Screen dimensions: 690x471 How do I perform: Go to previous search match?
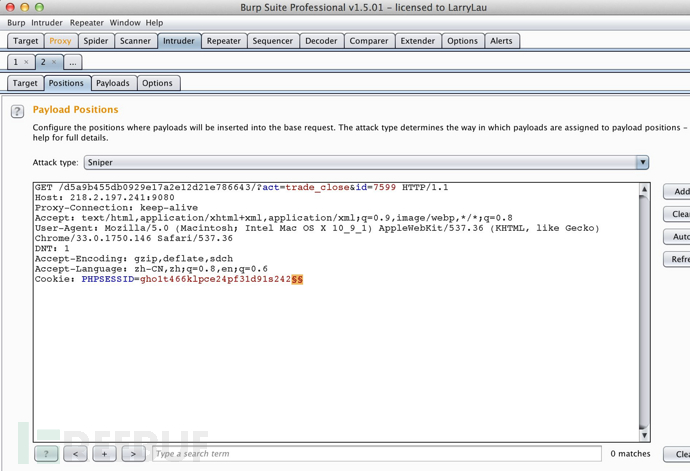click(x=75, y=454)
